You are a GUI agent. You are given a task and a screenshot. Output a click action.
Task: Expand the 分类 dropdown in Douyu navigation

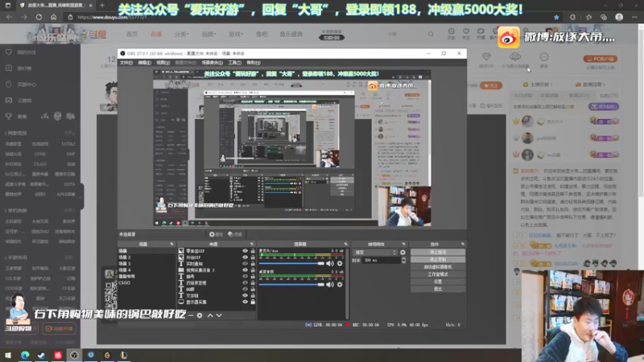(181, 34)
